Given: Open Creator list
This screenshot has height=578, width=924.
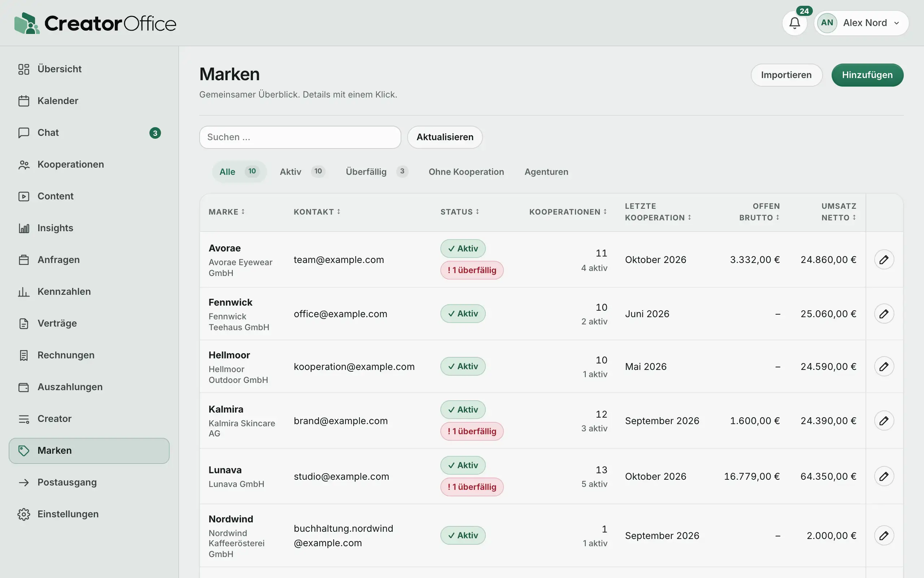Looking at the screenshot, I should click(89, 419).
